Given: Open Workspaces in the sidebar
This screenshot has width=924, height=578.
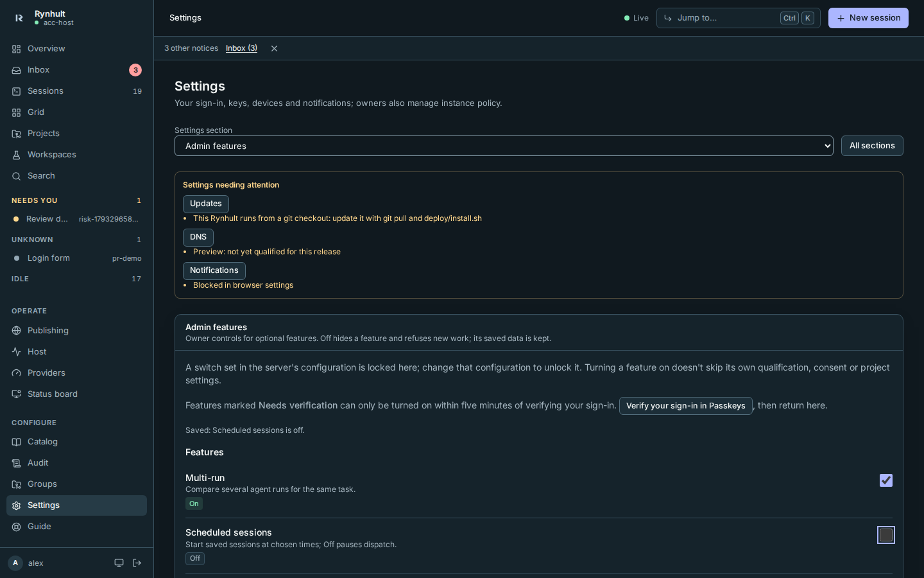Looking at the screenshot, I should (x=76, y=155).
